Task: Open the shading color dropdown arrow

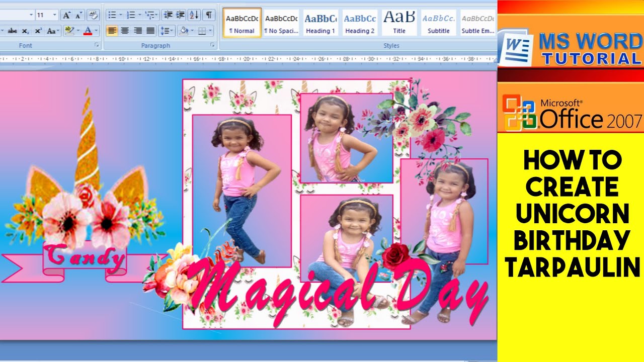Action: 192,31
